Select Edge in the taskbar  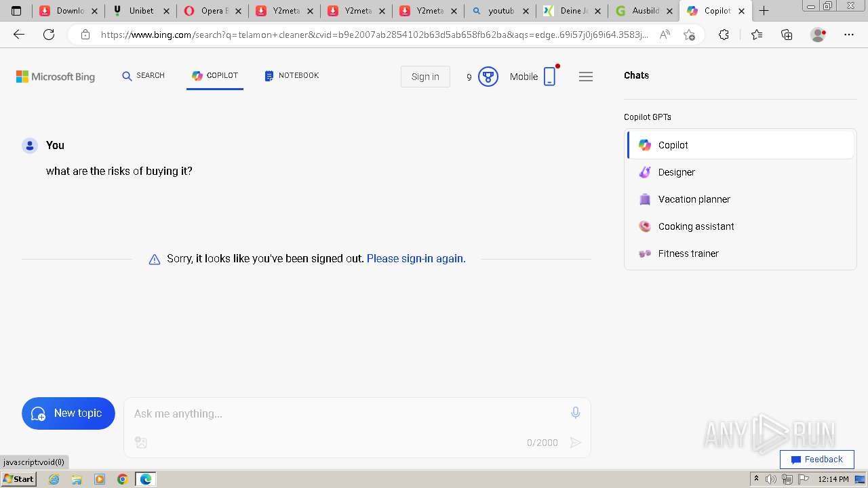[x=145, y=479]
